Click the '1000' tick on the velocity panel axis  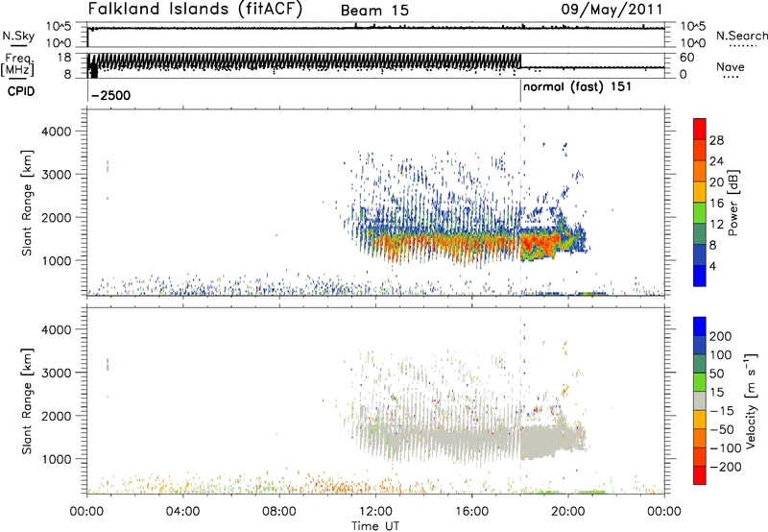[x=56, y=459]
